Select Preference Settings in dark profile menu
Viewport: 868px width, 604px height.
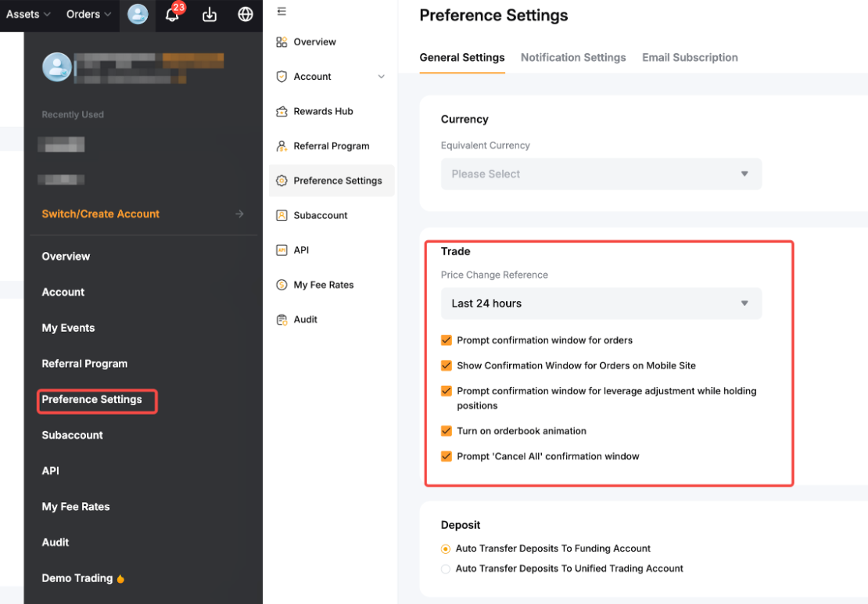click(92, 400)
